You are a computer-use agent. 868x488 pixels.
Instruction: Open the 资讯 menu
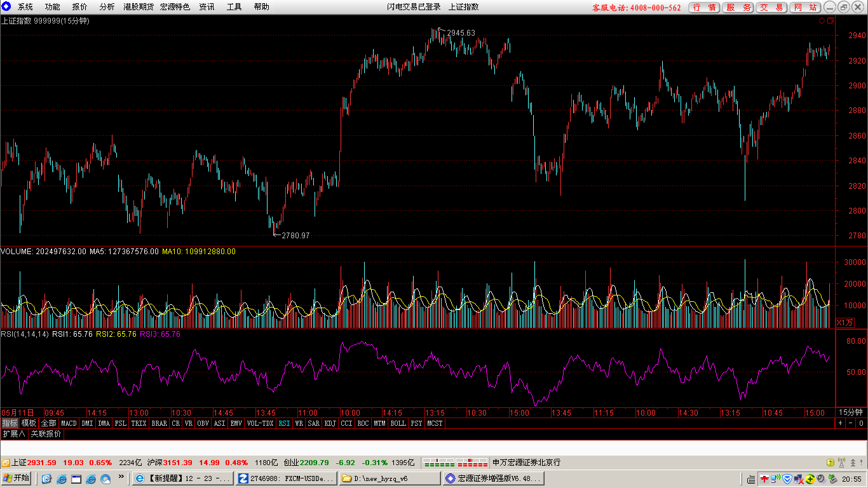tap(207, 7)
